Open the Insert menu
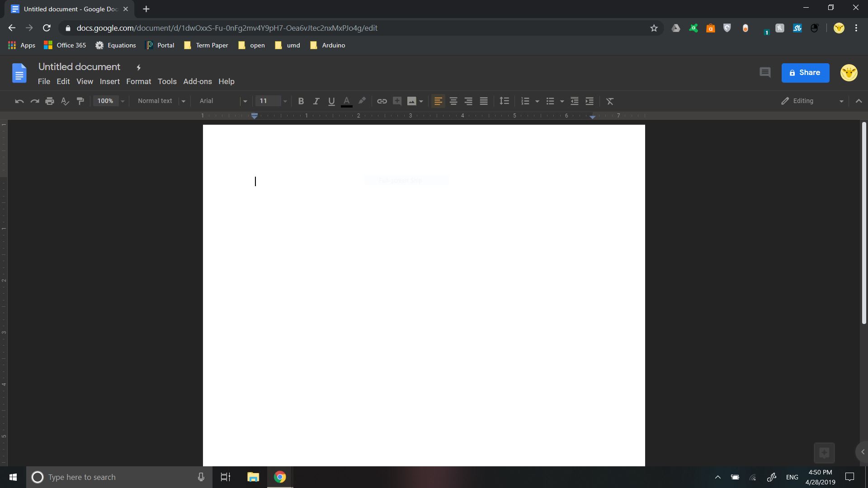Viewport: 868px width, 488px height. coord(109,81)
